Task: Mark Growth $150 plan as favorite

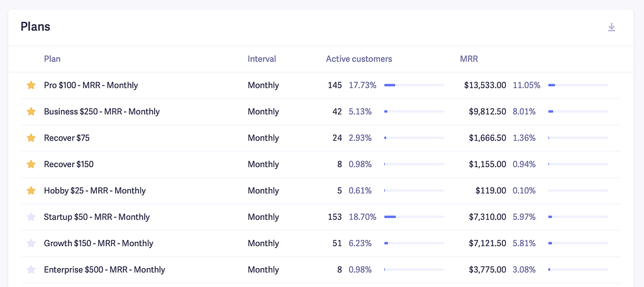Action: pos(31,244)
